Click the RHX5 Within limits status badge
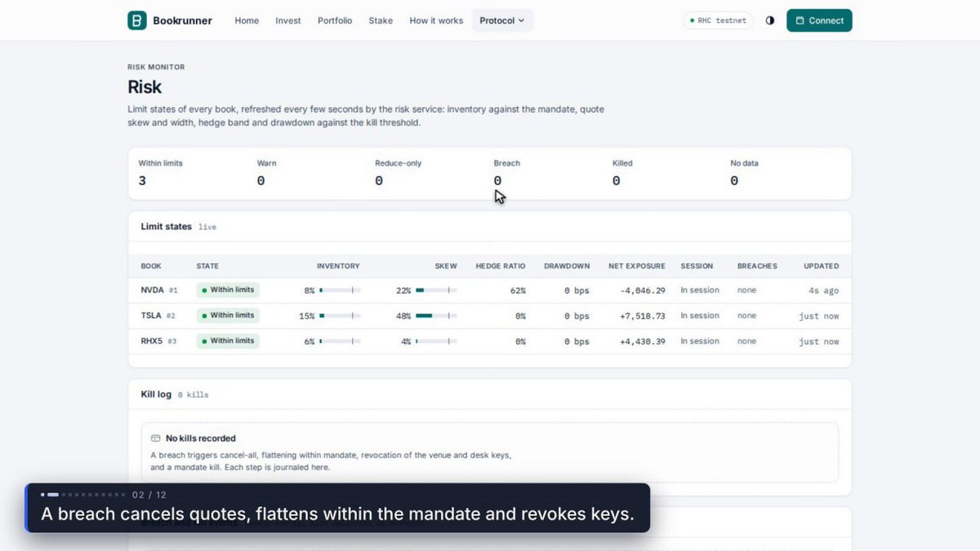The width and height of the screenshot is (980, 551). [228, 340]
